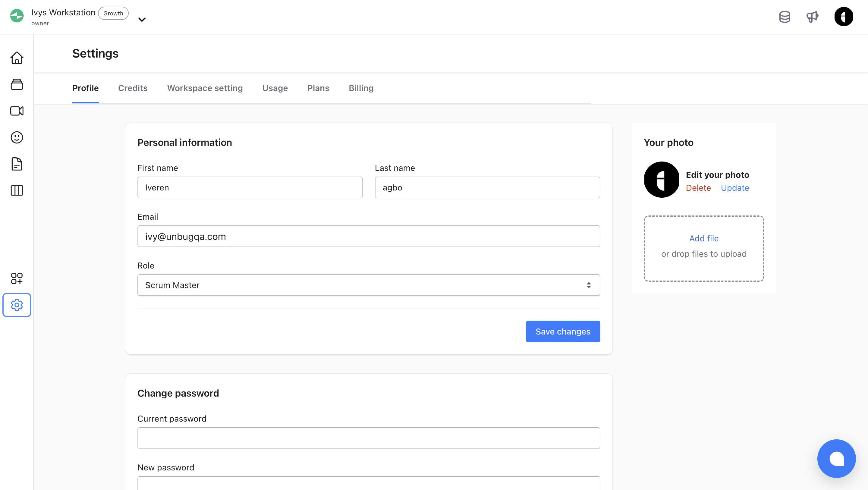Focus the New password field
Viewport: 868px width, 490px height.
click(x=369, y=483)
